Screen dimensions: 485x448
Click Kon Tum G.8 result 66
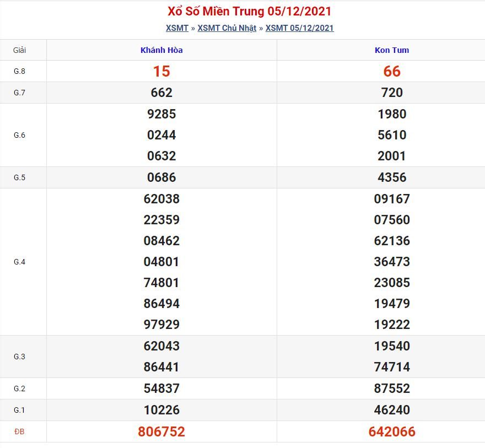click(392, 71)
